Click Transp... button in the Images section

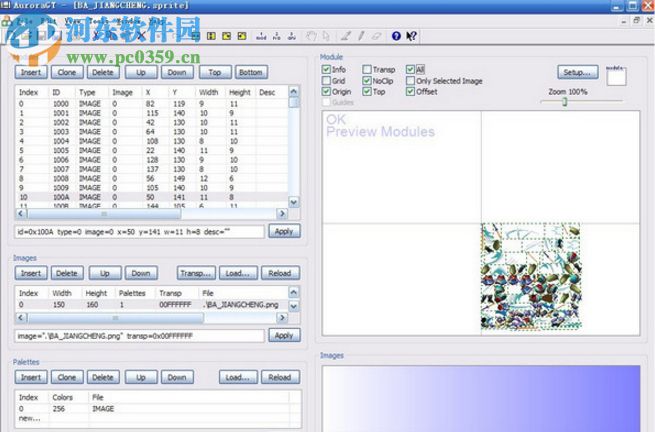196,273
